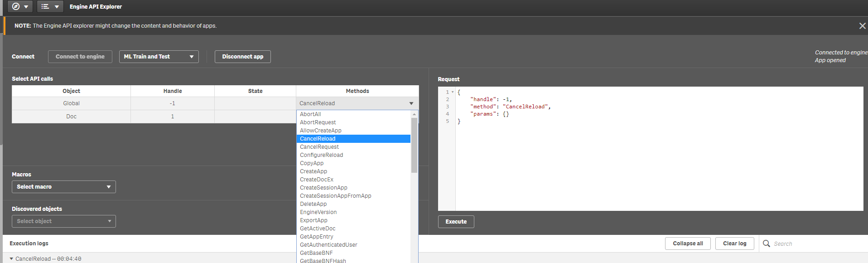Dismiss the note banner with X
The image size is (868, 263).
tap(862, 26)
